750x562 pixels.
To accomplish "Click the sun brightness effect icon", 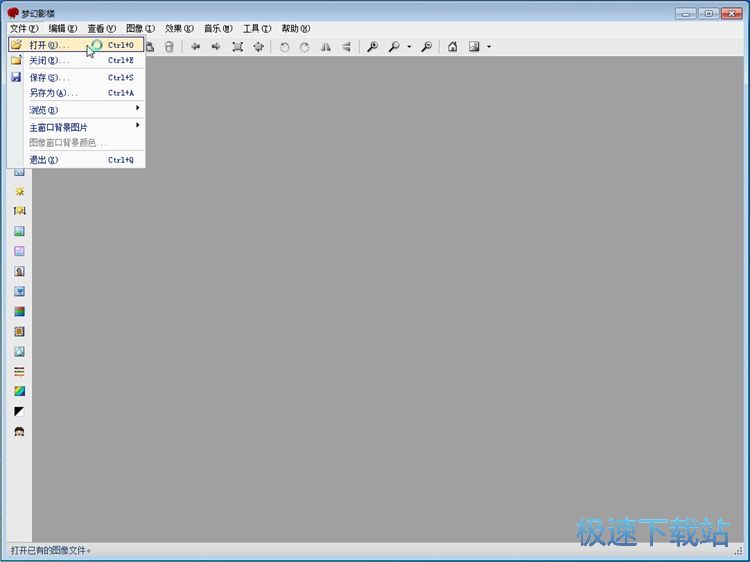I will point(19,191).
